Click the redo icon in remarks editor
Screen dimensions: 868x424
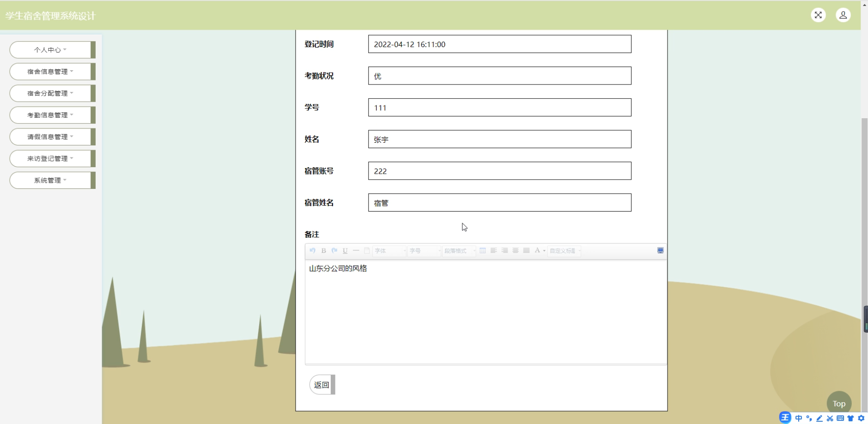334,250
